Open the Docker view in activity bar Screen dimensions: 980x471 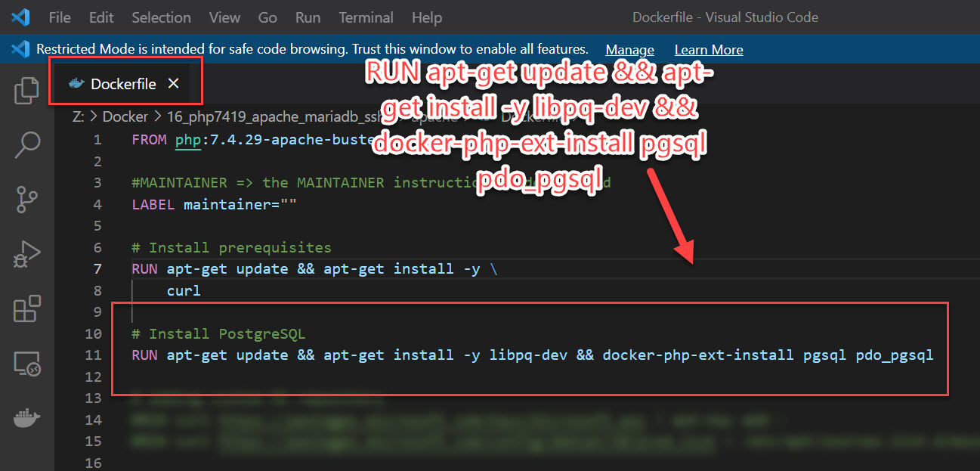26,418
